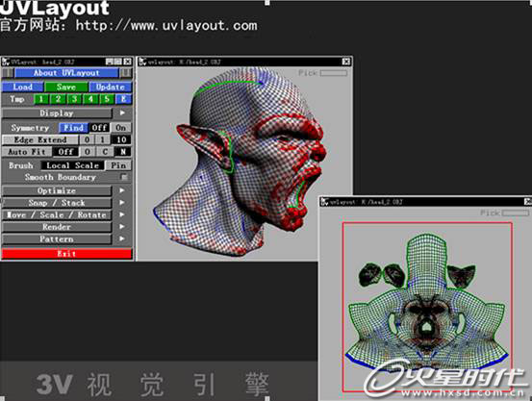This screenshot has width=532, height=401.
Task: Open the Optimize section
Action: (57, 190)
